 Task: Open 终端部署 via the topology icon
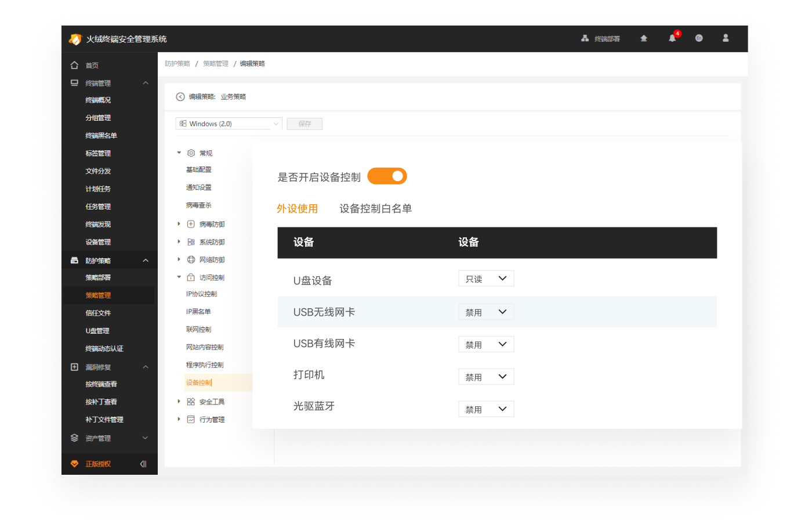tap(584, 38)
